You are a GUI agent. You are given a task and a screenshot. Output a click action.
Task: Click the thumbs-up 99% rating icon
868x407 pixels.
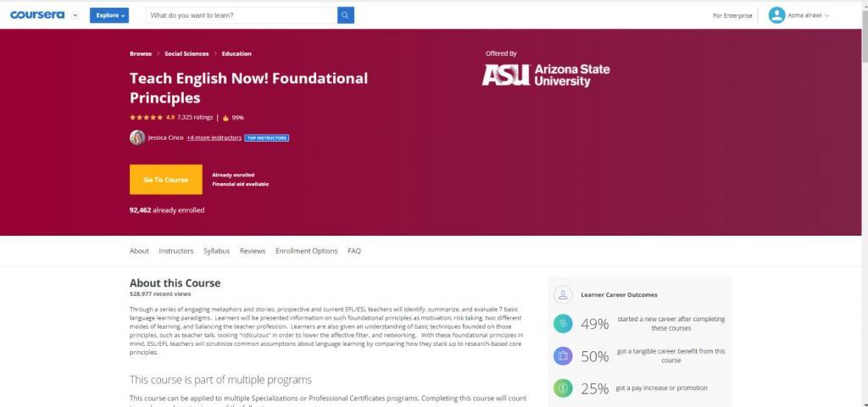click(226, 118)
